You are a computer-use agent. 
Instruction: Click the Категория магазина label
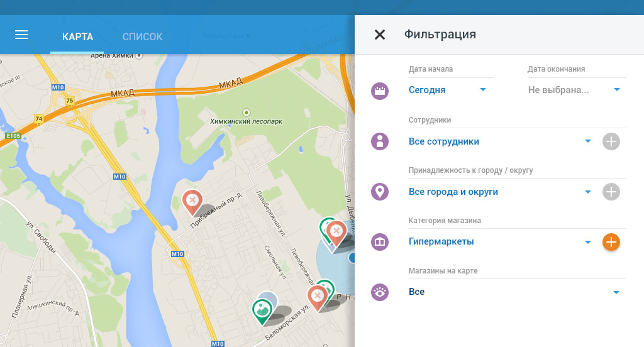pos(445,221)
